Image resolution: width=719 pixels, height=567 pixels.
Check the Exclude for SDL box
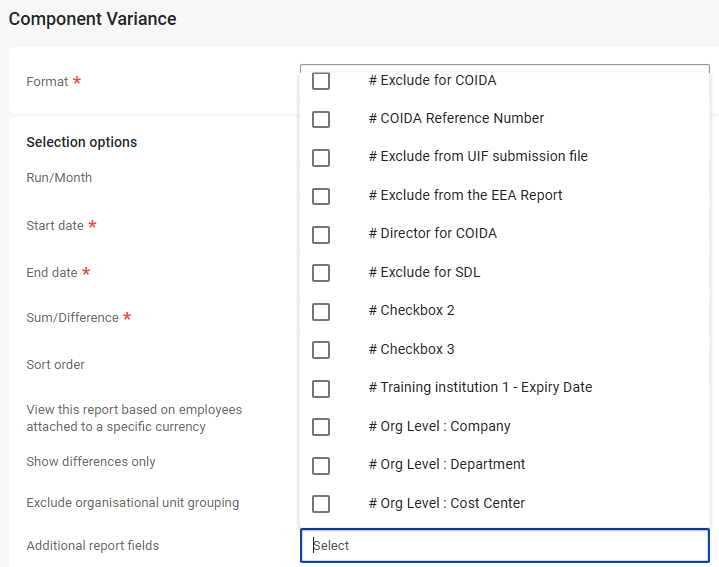tap(321, 273)
